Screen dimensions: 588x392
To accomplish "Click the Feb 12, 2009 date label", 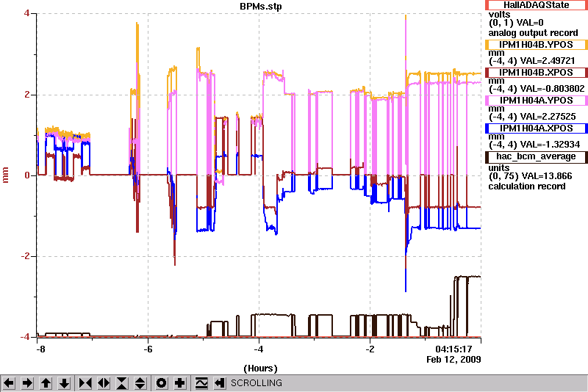I will pyautogui.click(x=453, y=360).
